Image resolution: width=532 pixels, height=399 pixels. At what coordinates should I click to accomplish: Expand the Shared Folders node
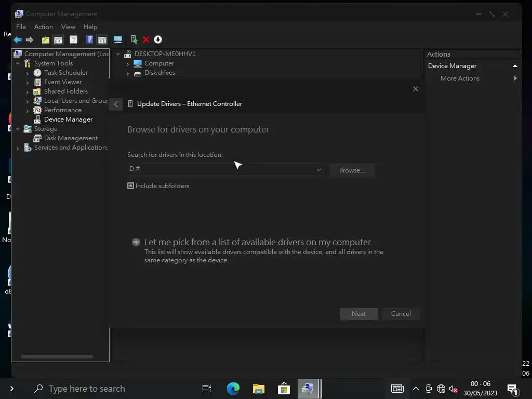pos(28,91)
